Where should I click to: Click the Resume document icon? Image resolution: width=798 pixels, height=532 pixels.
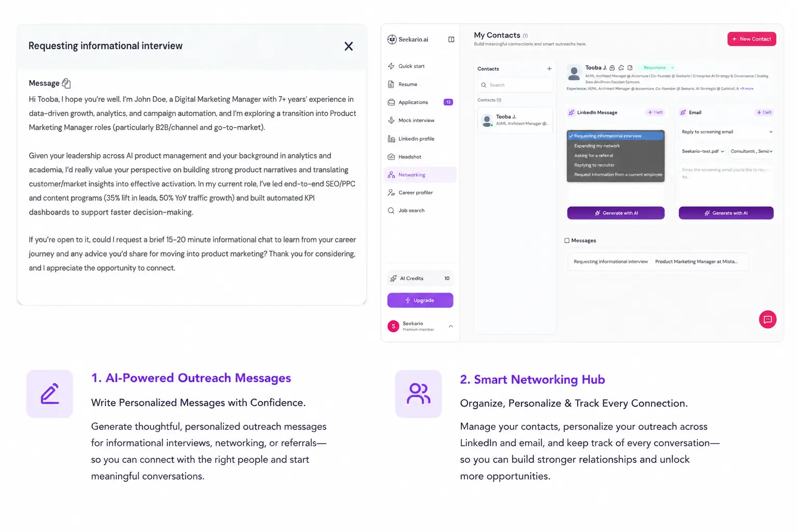coord(391,84)
